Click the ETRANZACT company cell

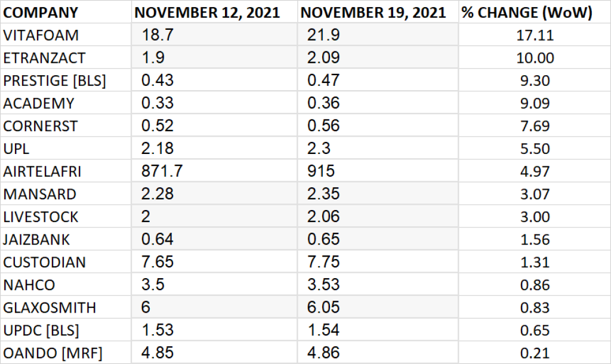pyautogui.click(x=66, y=57)
